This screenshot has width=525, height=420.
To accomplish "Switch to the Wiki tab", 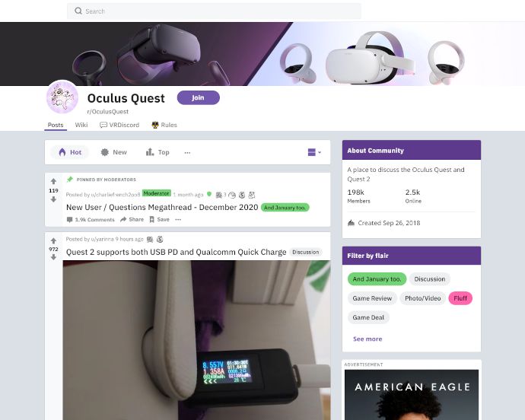I will point(81,125).
